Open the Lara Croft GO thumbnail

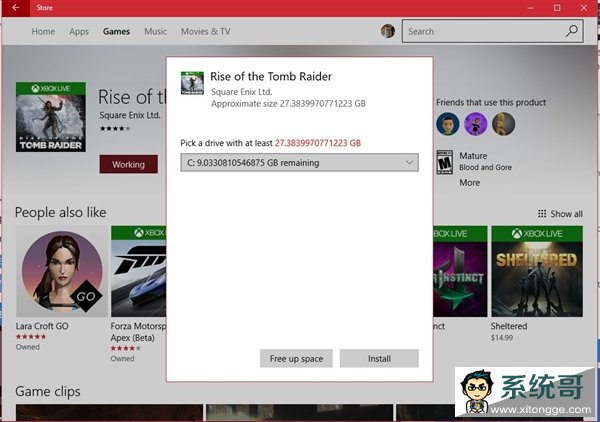62,271
